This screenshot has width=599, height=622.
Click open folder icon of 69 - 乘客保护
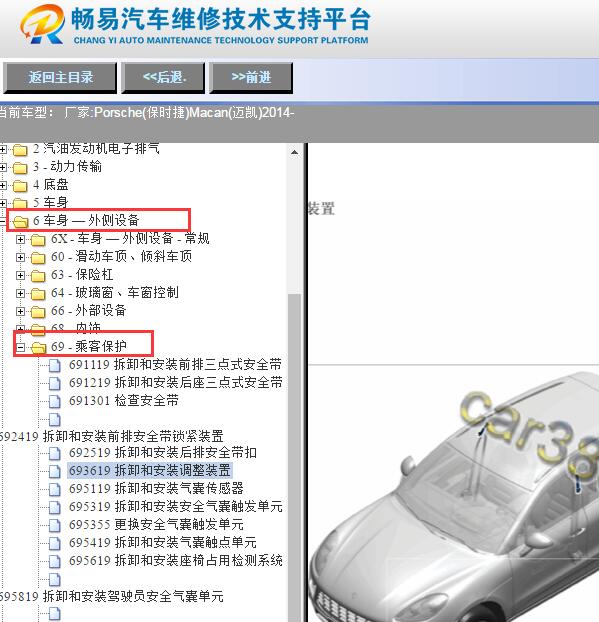click(x=38, y=348)
